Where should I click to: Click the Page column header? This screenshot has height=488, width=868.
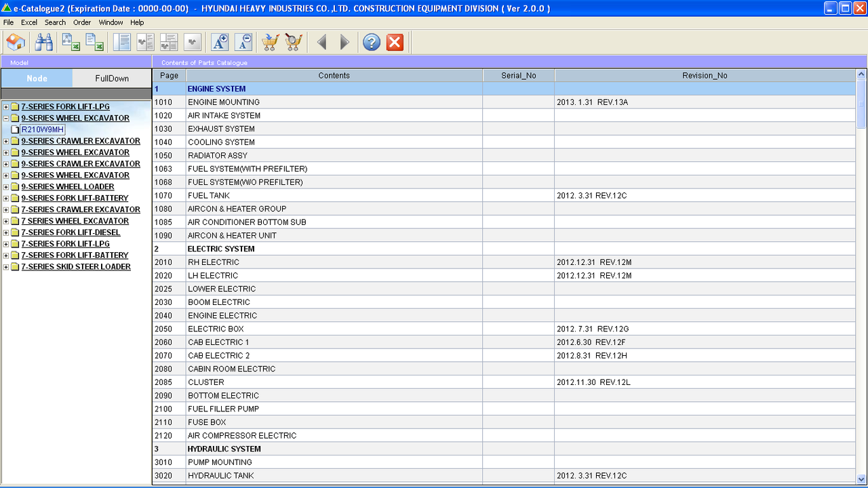(x=170, y=75)
